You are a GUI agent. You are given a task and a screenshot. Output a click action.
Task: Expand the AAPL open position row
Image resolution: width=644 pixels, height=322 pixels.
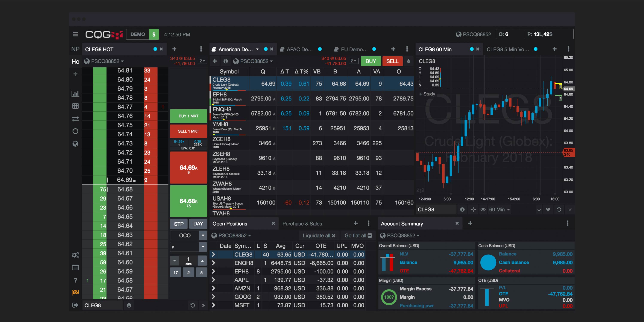click(213, 280)
